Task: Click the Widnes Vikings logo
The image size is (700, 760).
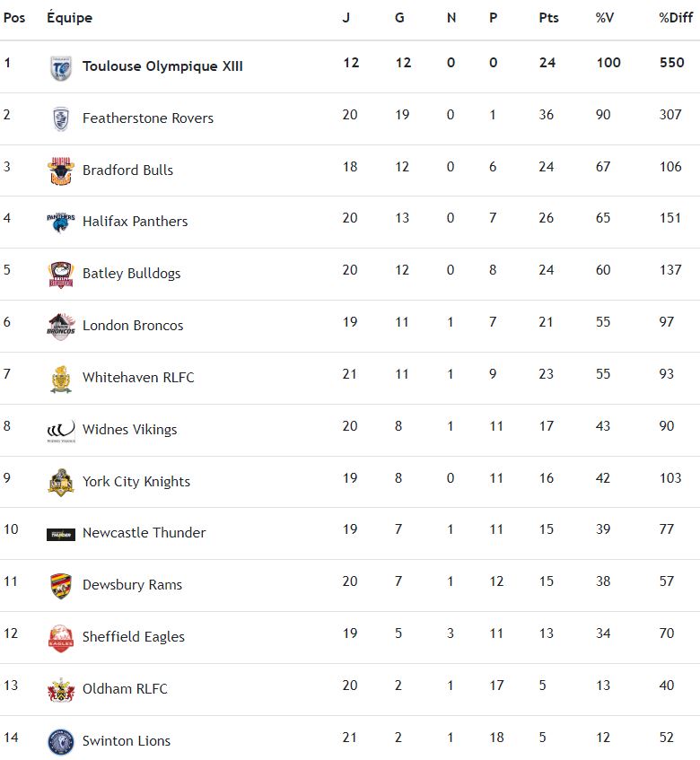Action: click(61, 430)
